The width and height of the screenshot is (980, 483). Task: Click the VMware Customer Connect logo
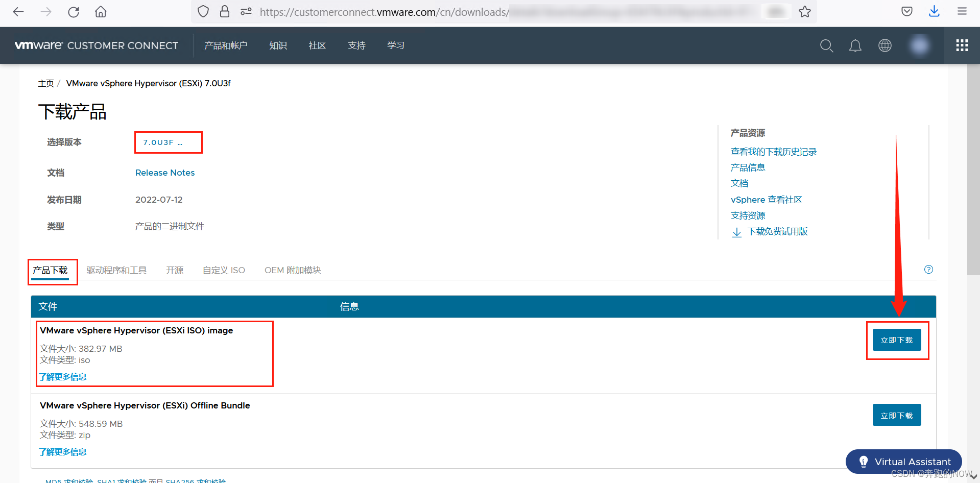click(97, 45)
